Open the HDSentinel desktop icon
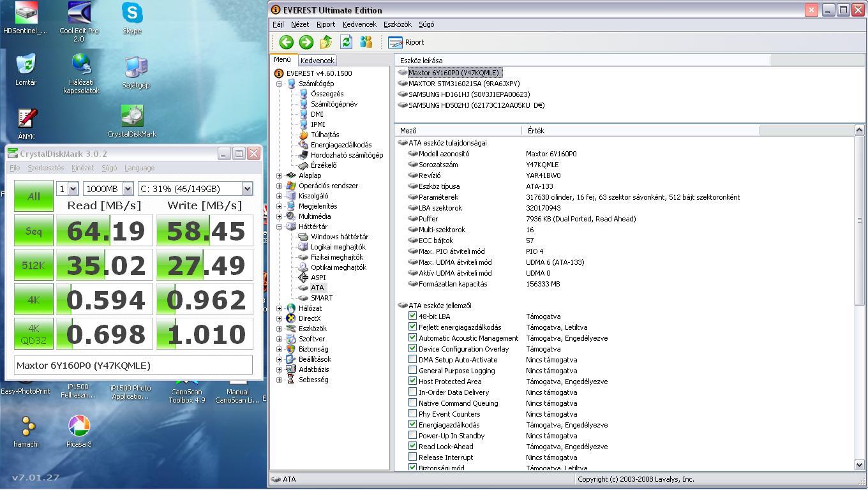 [x=26, y=18]
